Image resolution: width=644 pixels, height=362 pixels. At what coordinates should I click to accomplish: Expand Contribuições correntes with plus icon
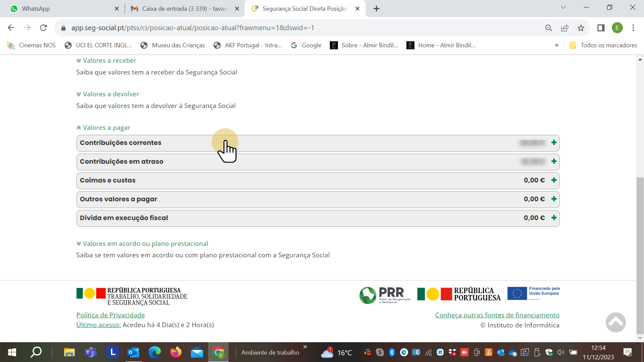click(x=554, y=143)
